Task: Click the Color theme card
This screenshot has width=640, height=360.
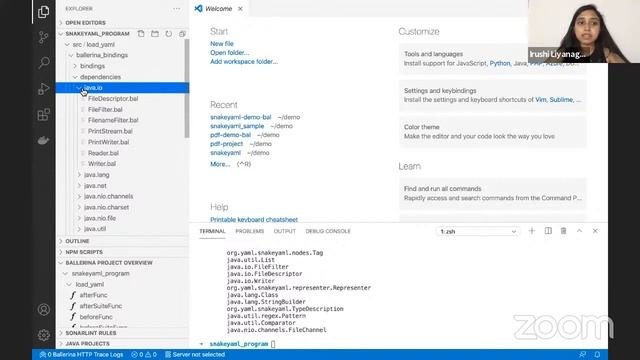Action: (492, 131)
